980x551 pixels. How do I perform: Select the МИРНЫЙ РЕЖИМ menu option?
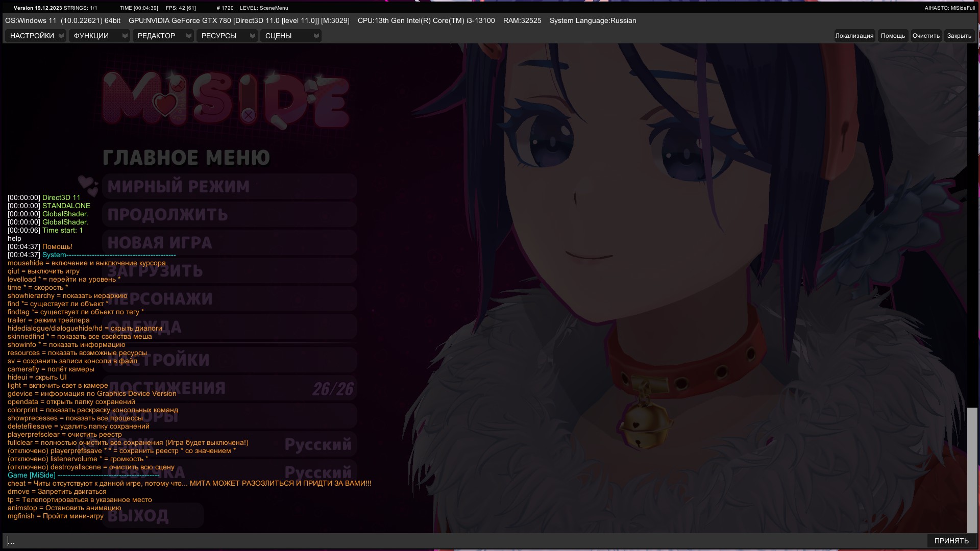[229, 187]
